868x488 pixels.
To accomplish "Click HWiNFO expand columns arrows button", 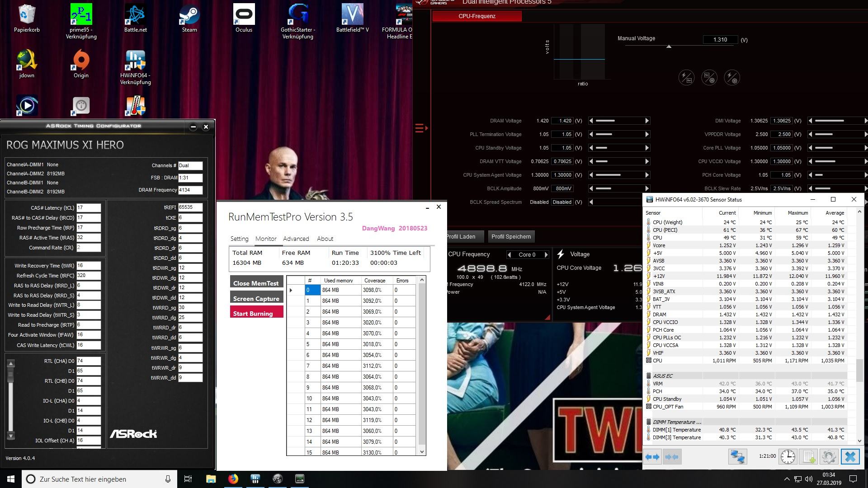I will pos(652,457).
